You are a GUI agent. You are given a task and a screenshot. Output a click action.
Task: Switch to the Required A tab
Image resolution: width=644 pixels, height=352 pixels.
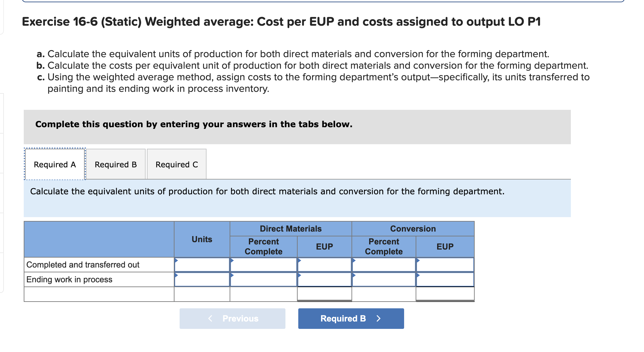(55, 164)
